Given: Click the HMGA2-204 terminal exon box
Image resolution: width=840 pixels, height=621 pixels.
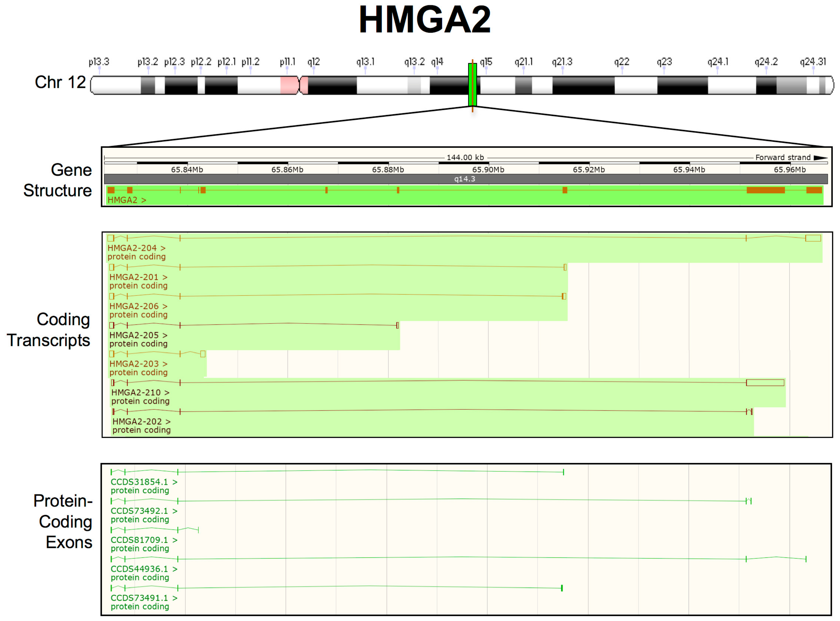Looking at the screenshot, I should [813, 238].
